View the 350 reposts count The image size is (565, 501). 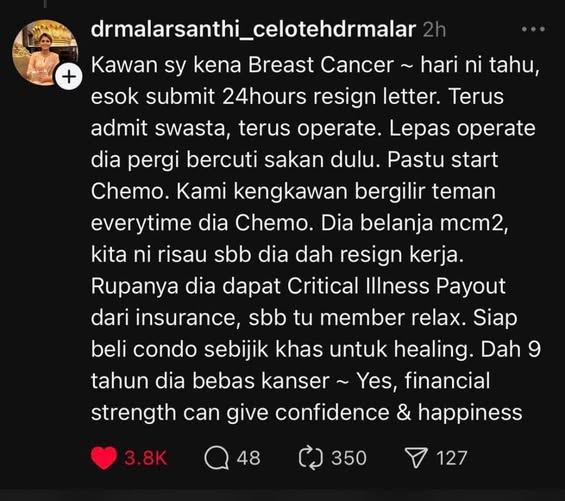click(349, 458)
